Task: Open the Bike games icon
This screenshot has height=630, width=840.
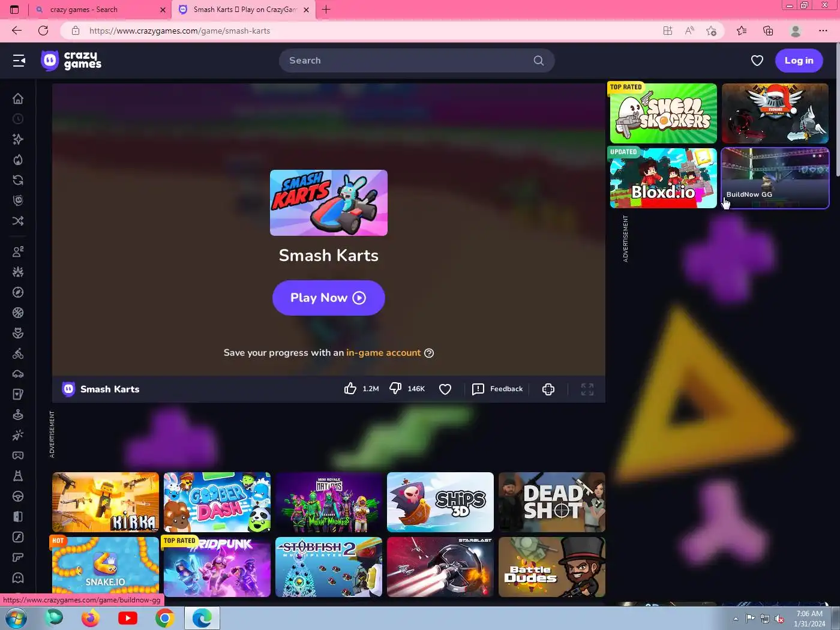Action: (18, 353)
